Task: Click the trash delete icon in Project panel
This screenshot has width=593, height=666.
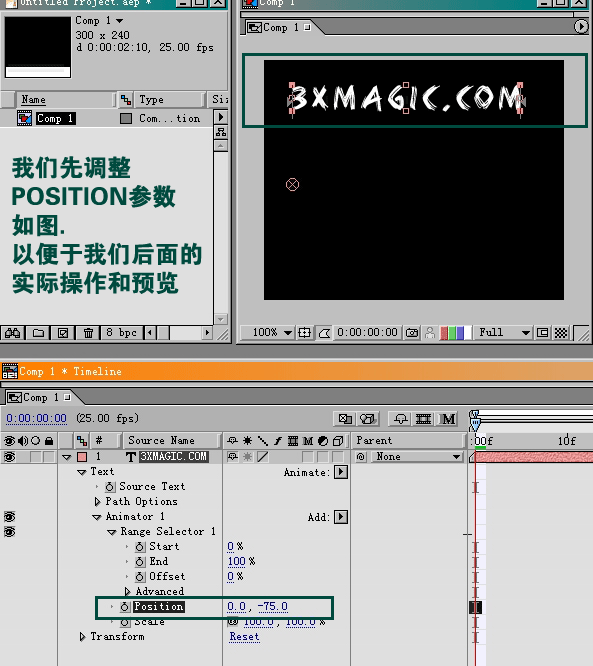Action: (88, 333)
